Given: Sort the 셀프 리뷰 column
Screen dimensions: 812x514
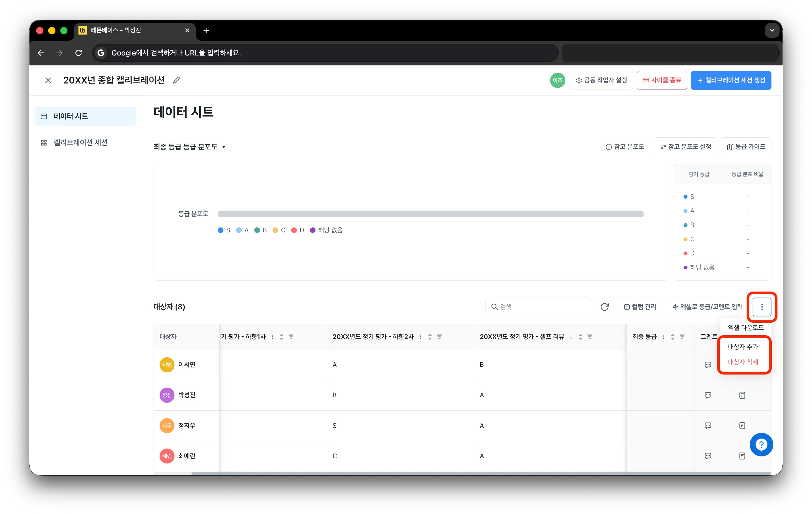Looking at the screenshot, I should 580,337.
